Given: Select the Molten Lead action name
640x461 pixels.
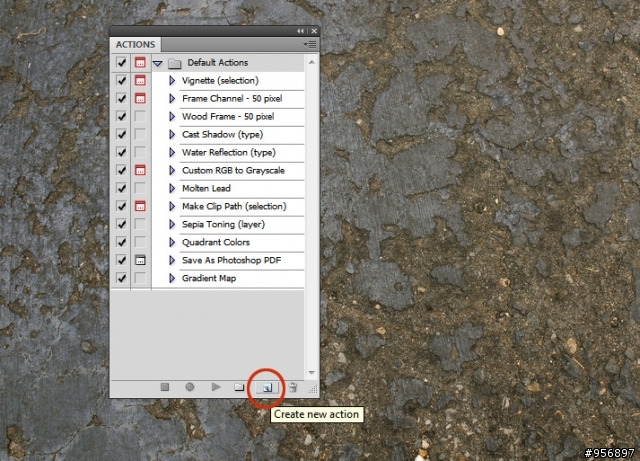Looking at the screenshot, I should (206, 188).
